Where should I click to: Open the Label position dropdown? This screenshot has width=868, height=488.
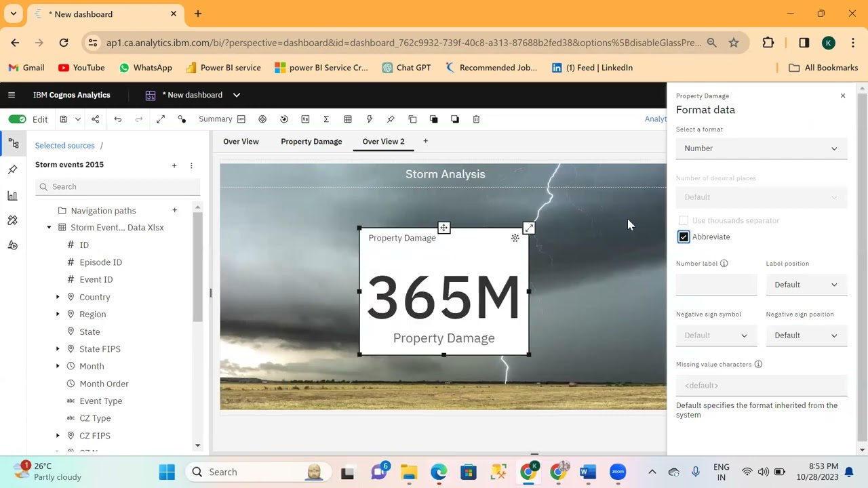(x=806, y=285)
